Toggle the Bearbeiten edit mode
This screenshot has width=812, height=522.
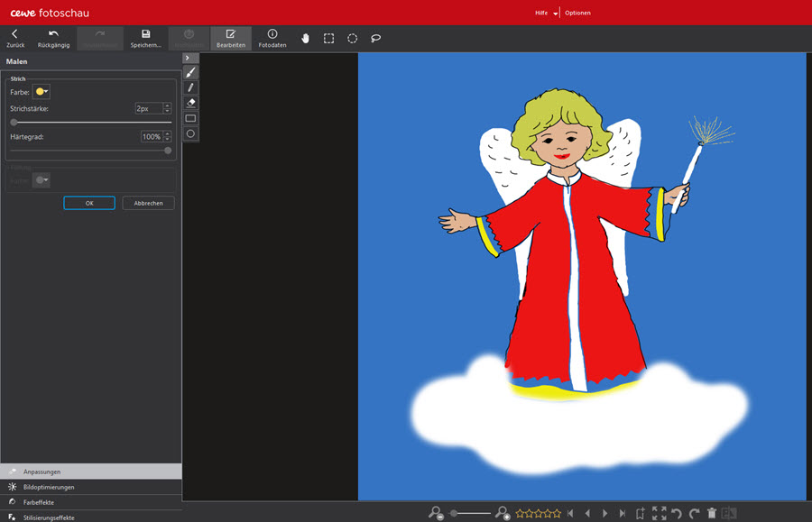coord(231,38)
